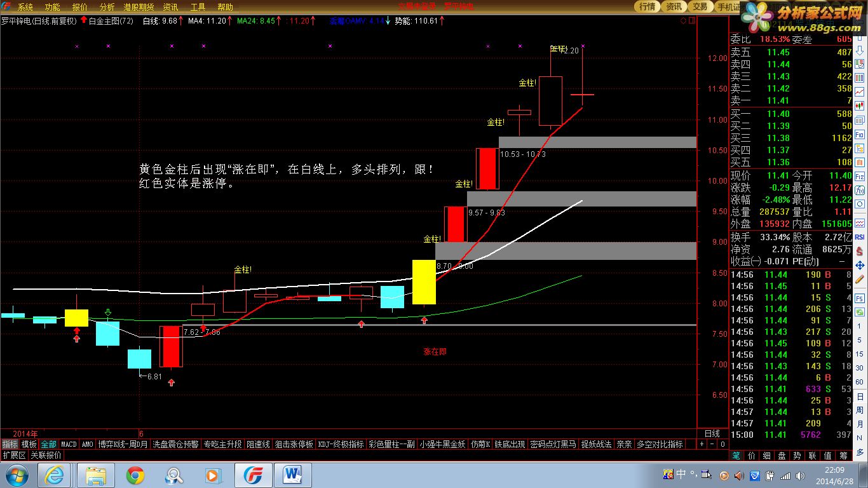Viewport: 868px width, 488px height.
Task: Select N-day period option
Action: click(860, 438)
